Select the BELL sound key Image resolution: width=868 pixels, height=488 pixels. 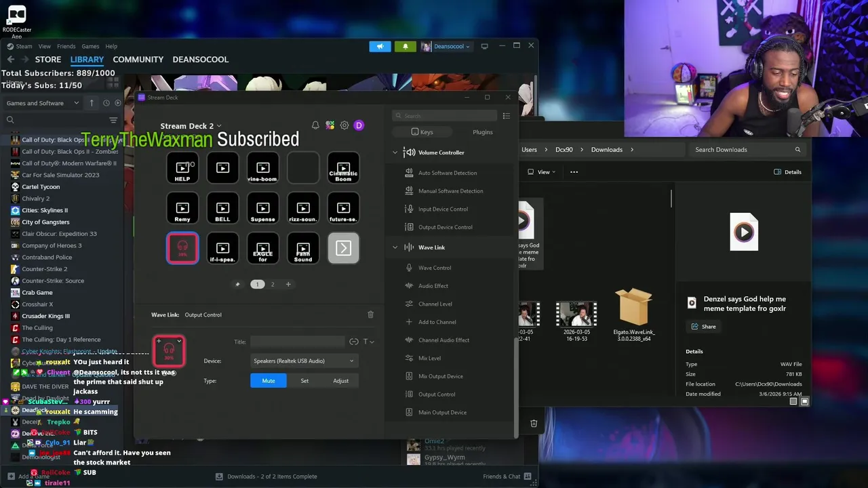point(223,209)
